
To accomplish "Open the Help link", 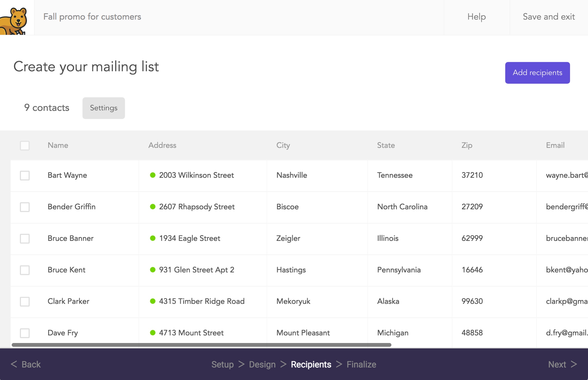I will (476, 17).
